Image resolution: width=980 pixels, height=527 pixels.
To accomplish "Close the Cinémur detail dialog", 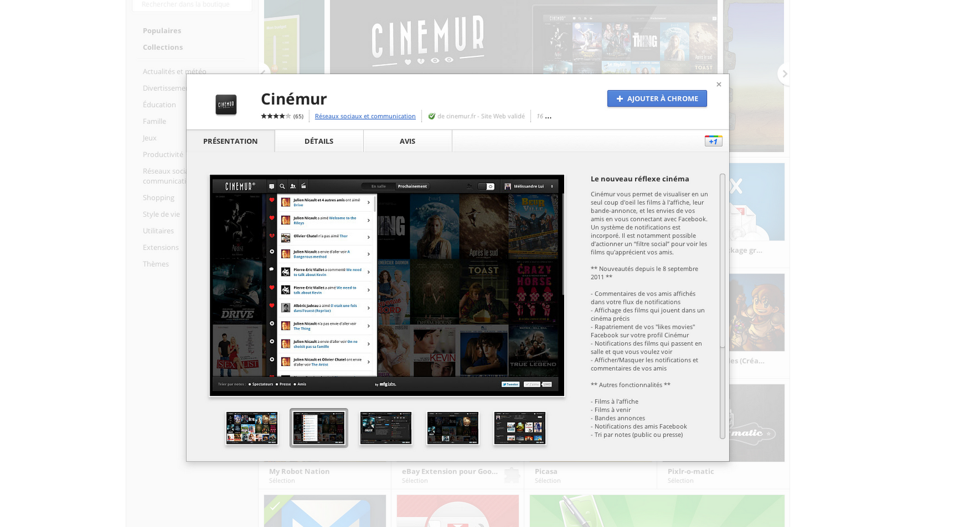I will [x=719, y=84].
